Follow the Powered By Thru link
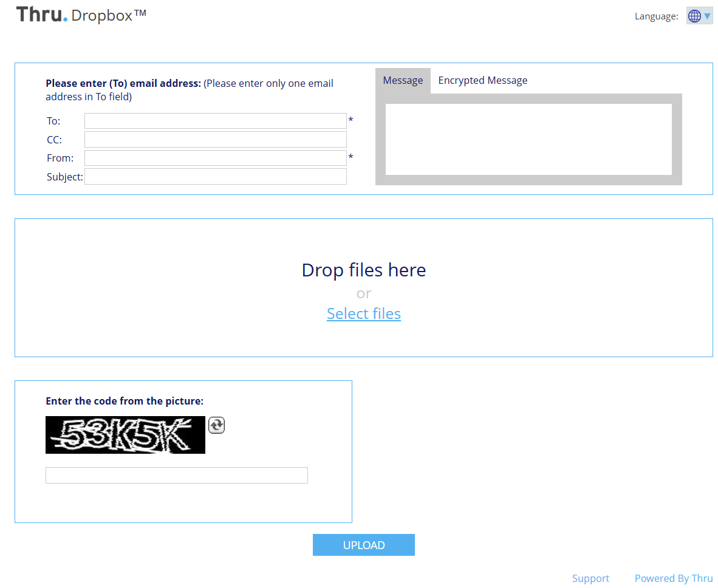Viewport: 718px width, 588px height. tap(673, 578)
